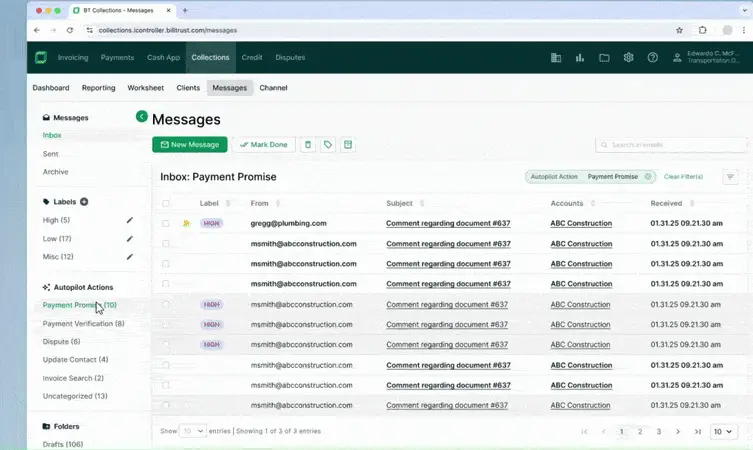Switch to the Worksheet tab
Viewport: 753px width, 450px height.
tap(146, 88)
